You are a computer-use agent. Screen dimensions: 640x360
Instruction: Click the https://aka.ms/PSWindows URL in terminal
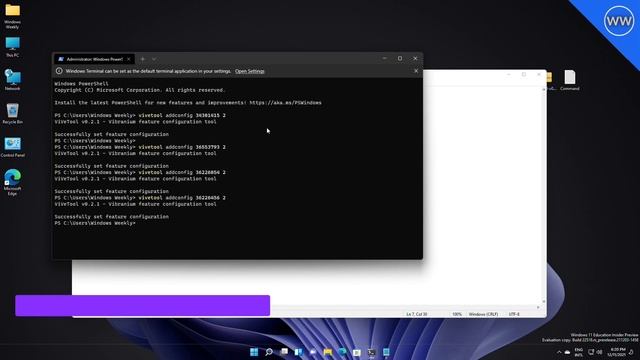click(x=285, y=103)
